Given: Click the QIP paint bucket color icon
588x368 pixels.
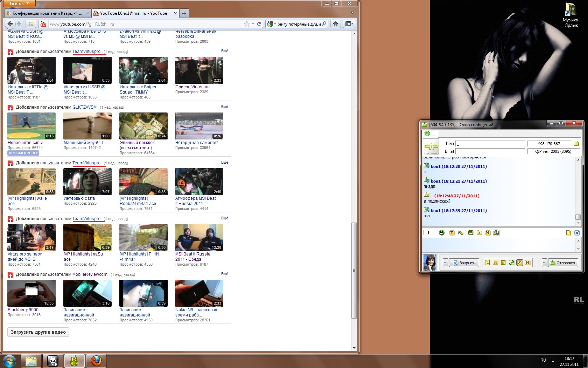Looking at the screenshot, I should tap(461, 233).
